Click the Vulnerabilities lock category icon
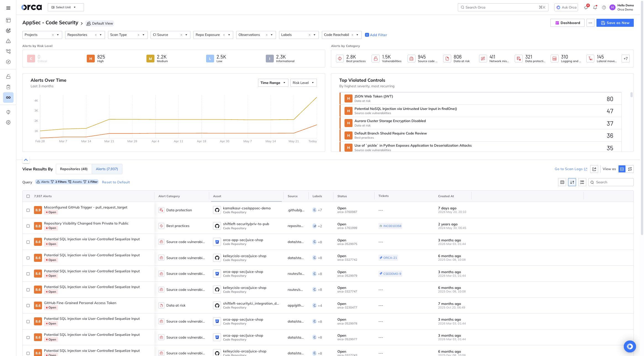Image resolution: width=644 pixels, height=356 pixels. 376,59
